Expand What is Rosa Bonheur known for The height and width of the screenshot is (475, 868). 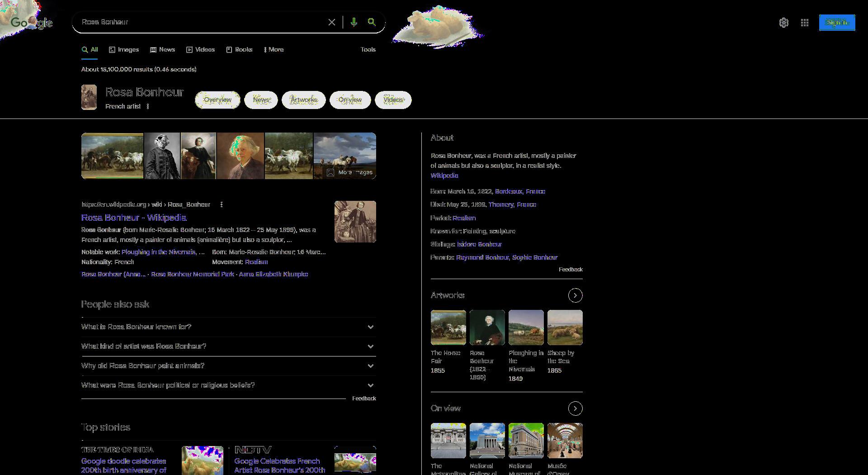click(228, 327)
